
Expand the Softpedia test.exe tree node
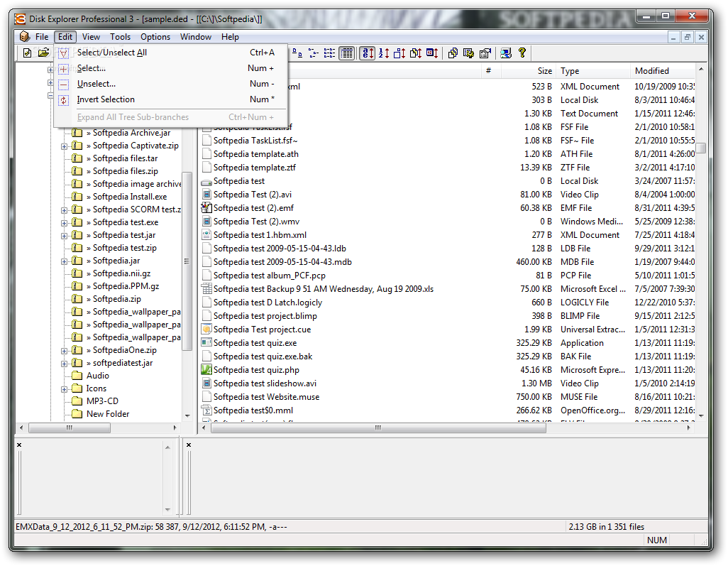[x=64, y=223]
